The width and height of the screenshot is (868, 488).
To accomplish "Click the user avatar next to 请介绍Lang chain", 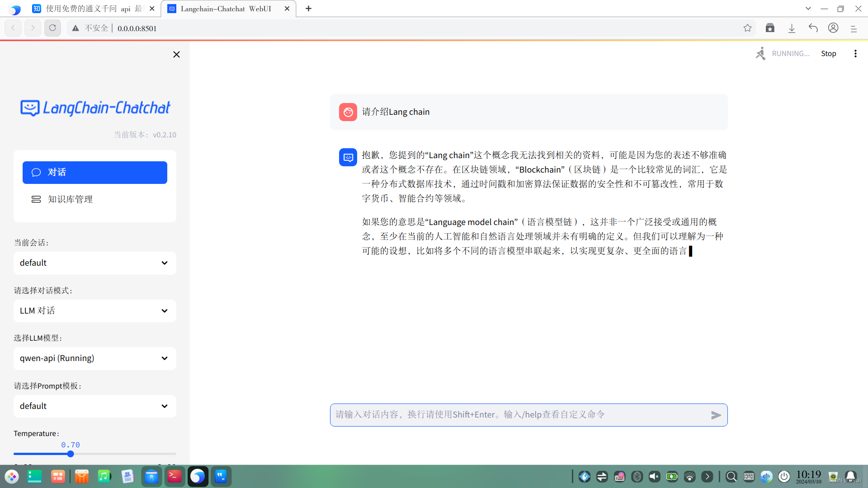I will pyautogui.click(x=348, y=112).
